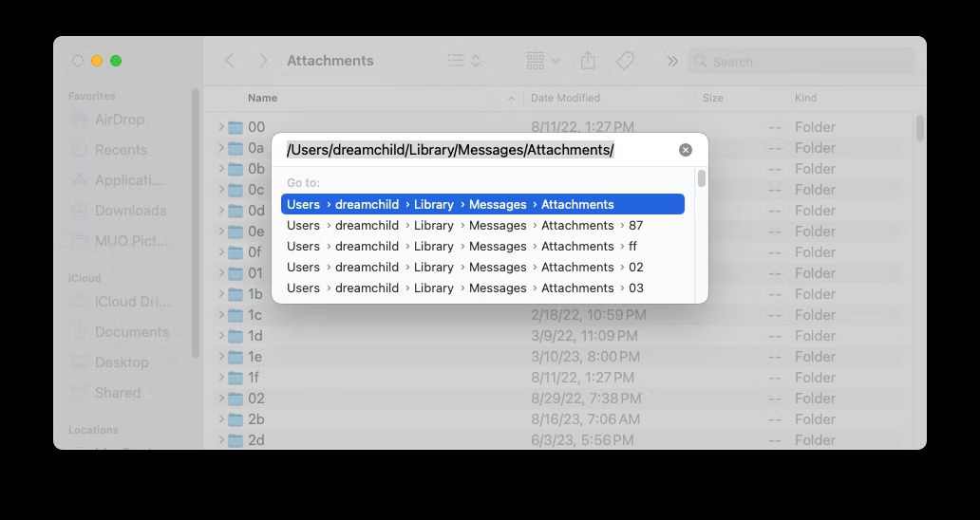Open the Group by menu

pos(542,61)
